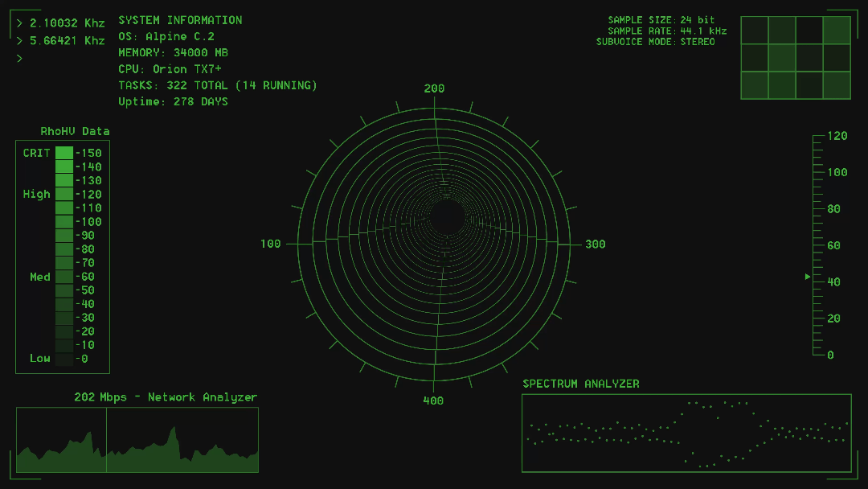Viewport: 868px width, 489px height.
Task: Click the 200 label on radar dial
Action: pos(435,88)
